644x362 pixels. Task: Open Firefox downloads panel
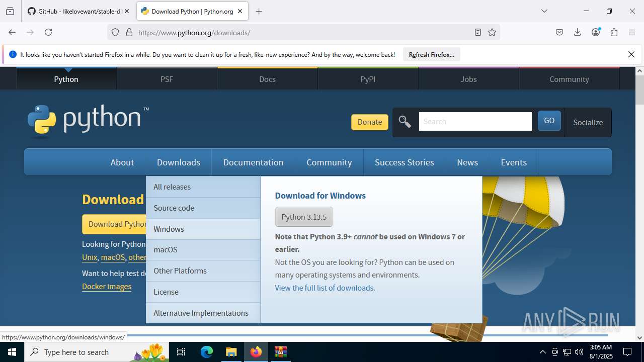[578, 32]
